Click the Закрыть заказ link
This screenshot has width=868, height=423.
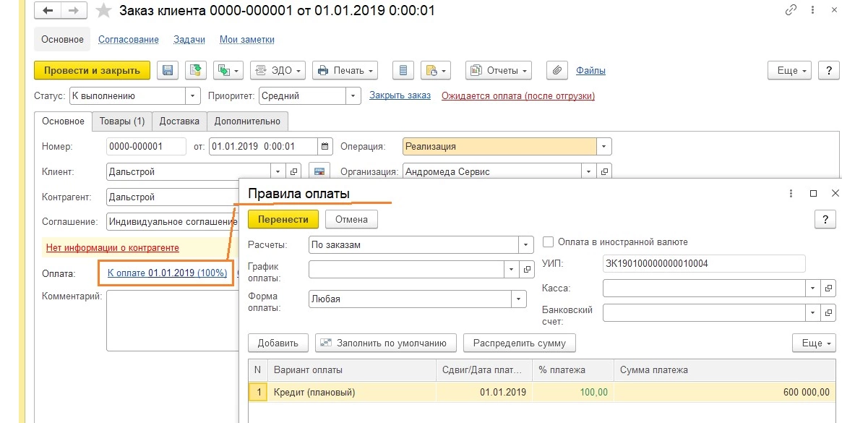[x=400, y=95]
